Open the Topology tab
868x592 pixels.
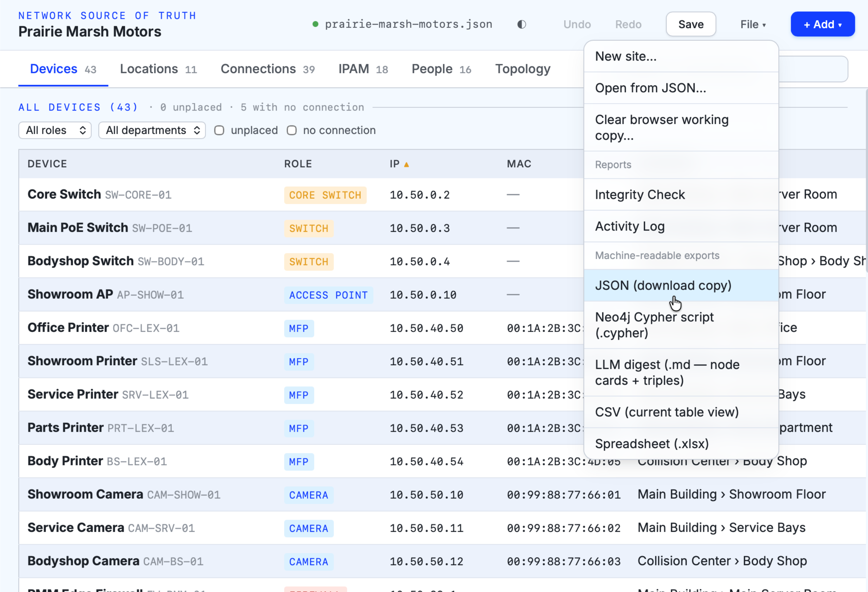(x=523, y=69)
